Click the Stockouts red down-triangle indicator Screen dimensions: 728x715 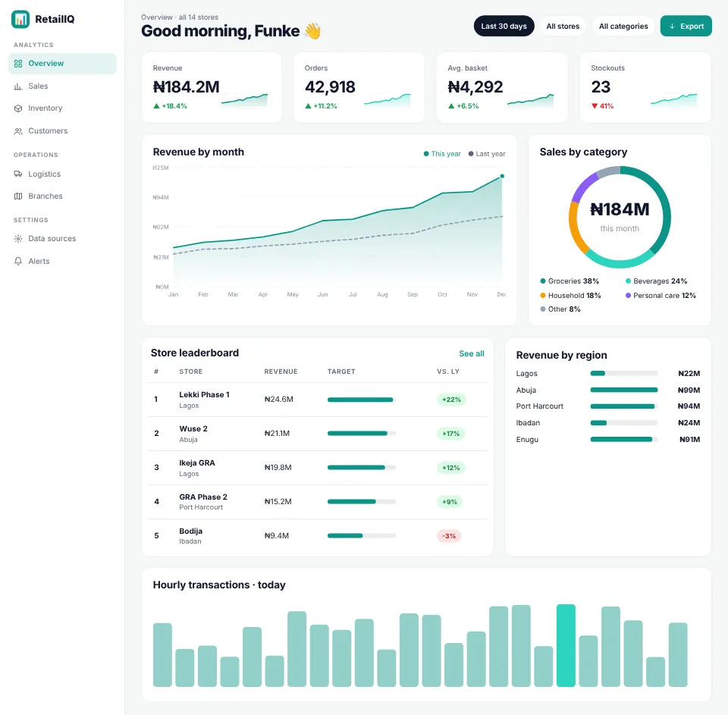(x=595, y=106)
